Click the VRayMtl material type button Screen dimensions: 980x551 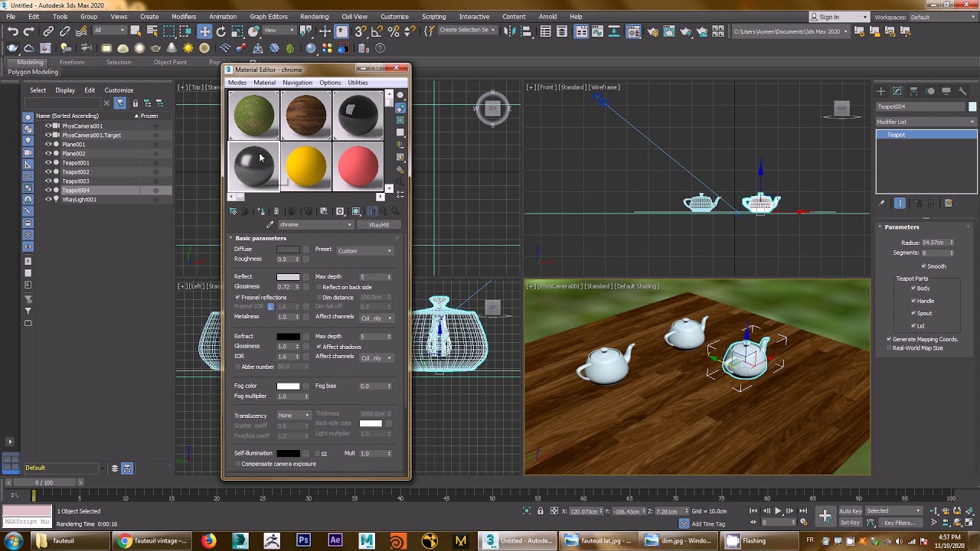click(378, 225)
